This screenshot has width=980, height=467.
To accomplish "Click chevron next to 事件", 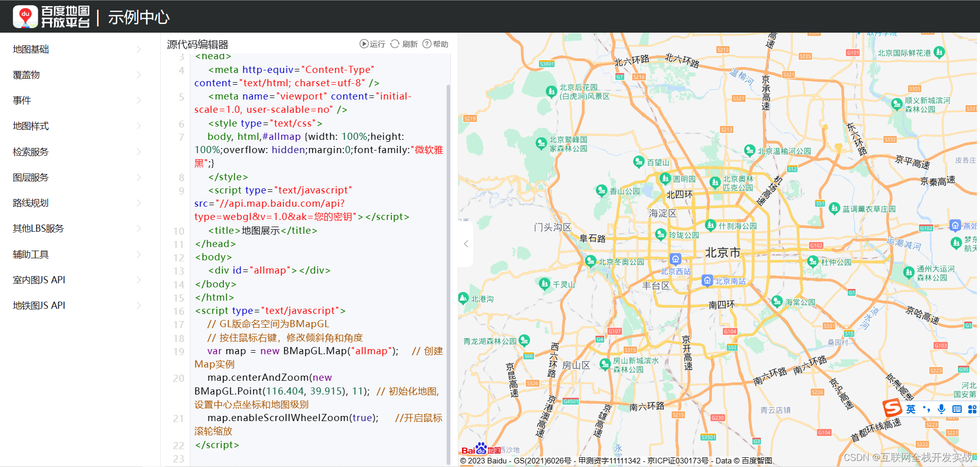I will pos(139,101).
